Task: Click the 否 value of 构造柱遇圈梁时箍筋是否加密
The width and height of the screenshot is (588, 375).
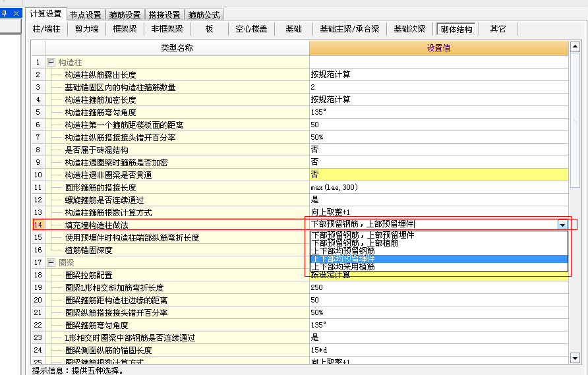Action: (439, 162)
